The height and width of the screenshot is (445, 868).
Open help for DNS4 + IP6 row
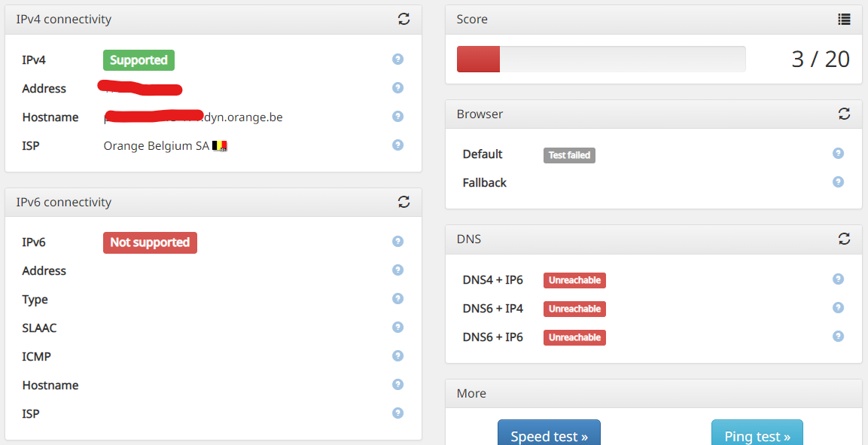(x=838, y=279)
